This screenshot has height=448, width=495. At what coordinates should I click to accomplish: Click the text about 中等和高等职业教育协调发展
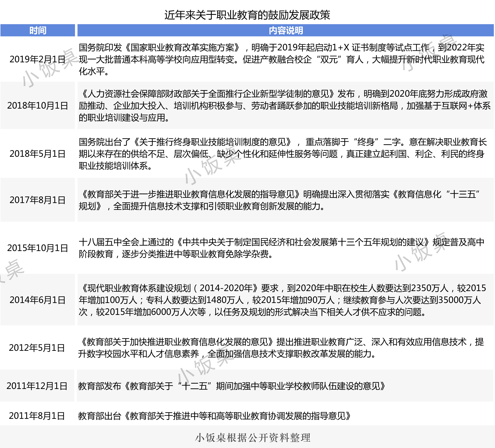point(214,416)
